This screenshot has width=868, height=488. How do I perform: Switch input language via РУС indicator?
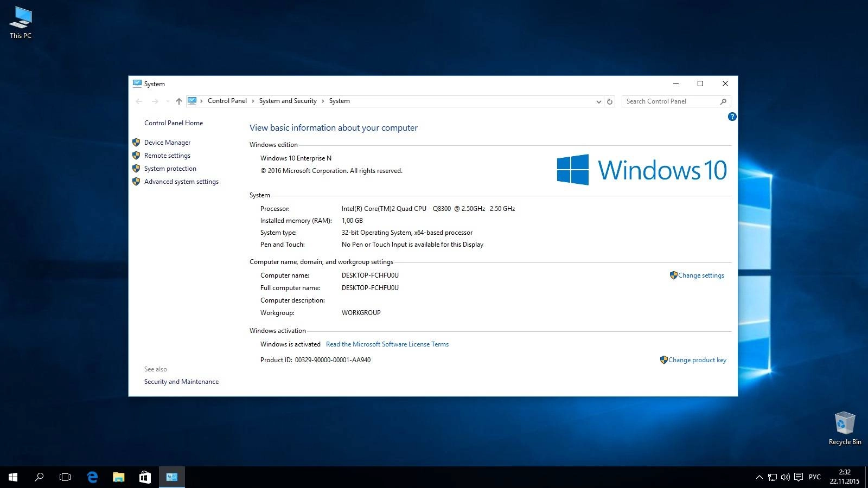point(814,477)
